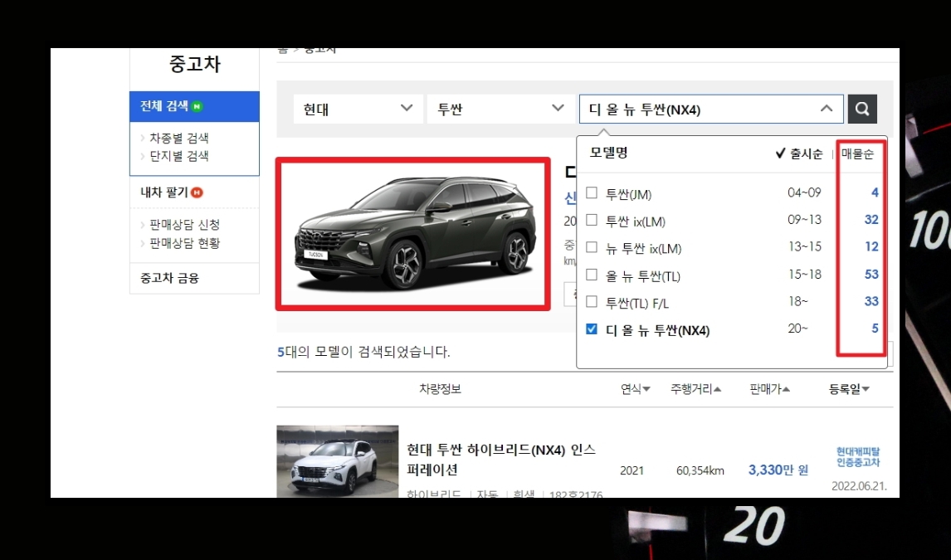The width and height of the screenshot is (951, 560).
Task: Sort the list by 주행거리
Action: click(695, 389)
